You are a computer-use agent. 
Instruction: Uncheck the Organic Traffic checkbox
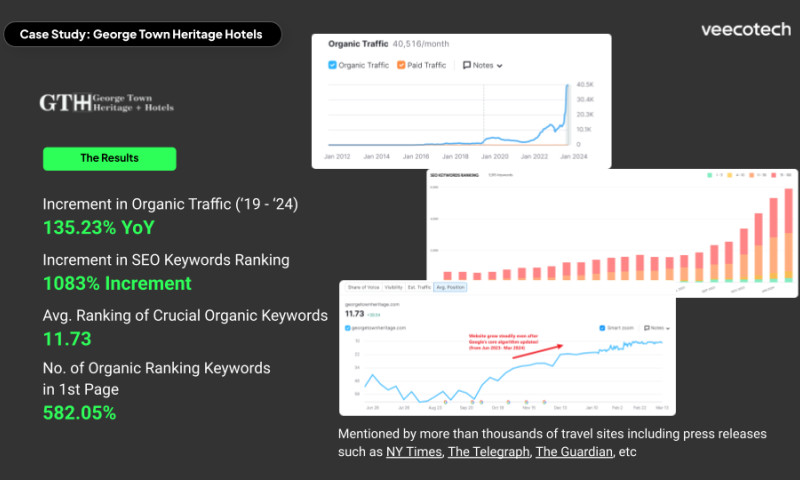point(333,65)
